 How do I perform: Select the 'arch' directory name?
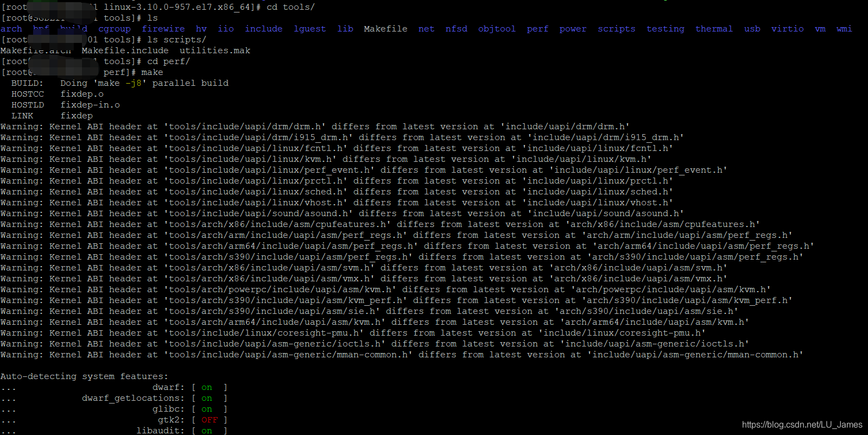pos(11,29)
